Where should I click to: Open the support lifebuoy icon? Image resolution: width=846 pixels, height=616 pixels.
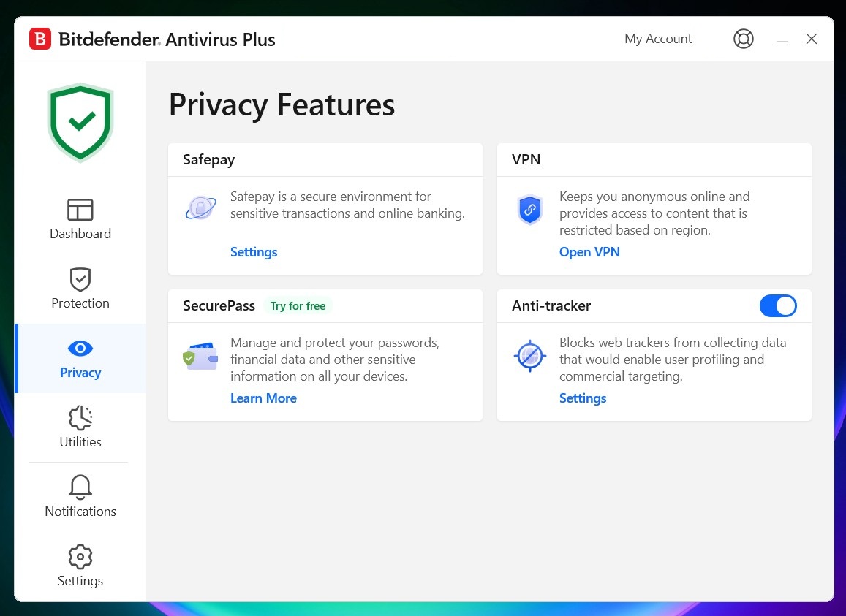pos(743,39)
